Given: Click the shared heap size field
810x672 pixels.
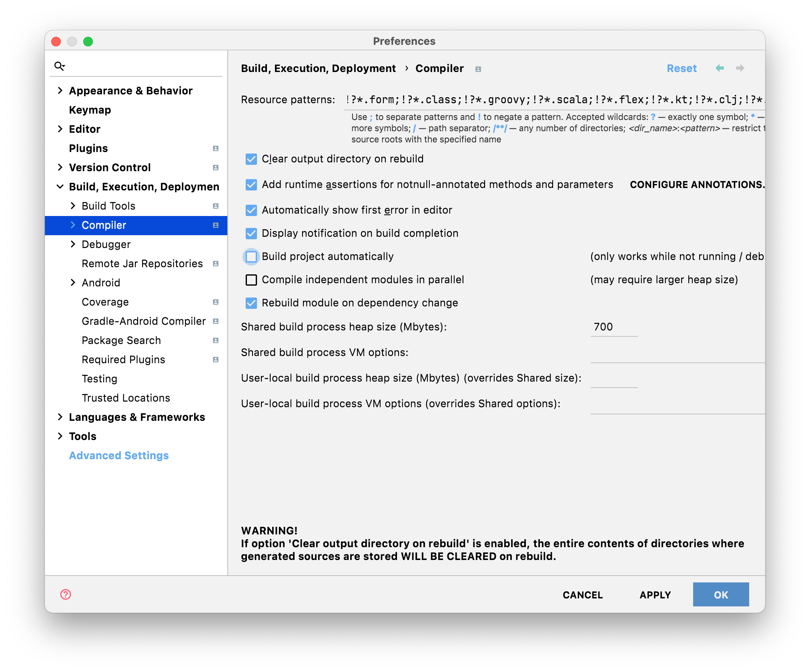Looking at the screenshot, I should (x=614, y=327).
